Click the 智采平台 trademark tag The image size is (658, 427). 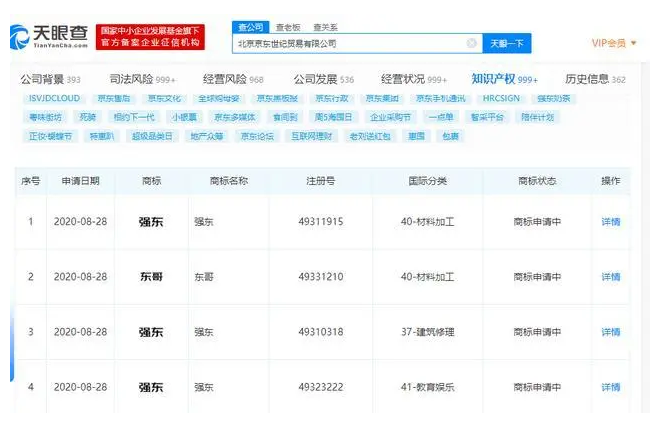(487, 117)
